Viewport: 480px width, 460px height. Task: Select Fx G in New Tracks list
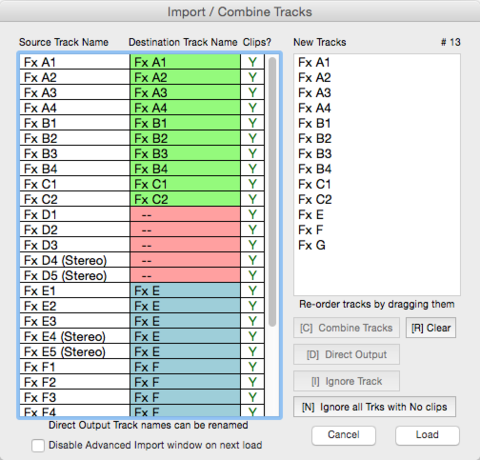pos(312,245)
